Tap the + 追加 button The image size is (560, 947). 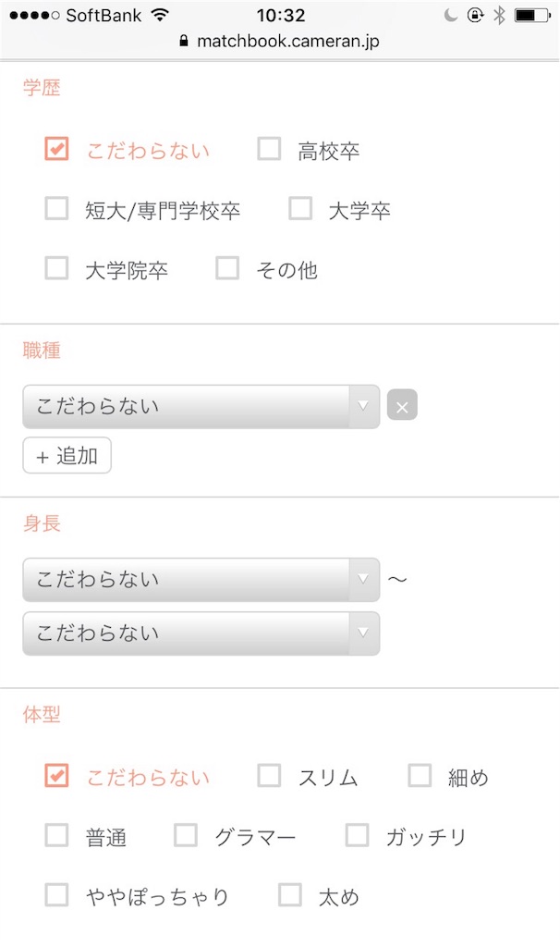coord(67,455)
